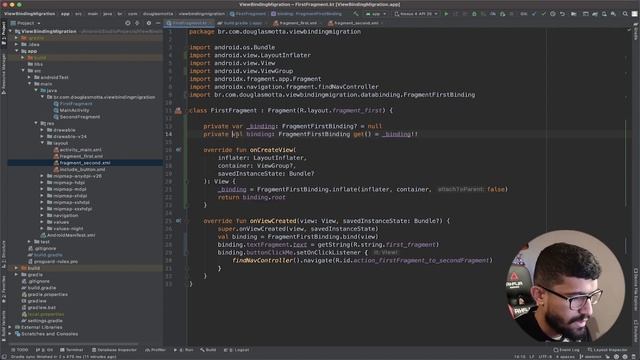Open Layout Inspector in status bar
The height and width of the screenshot is (360, 640).
(607, 350)
